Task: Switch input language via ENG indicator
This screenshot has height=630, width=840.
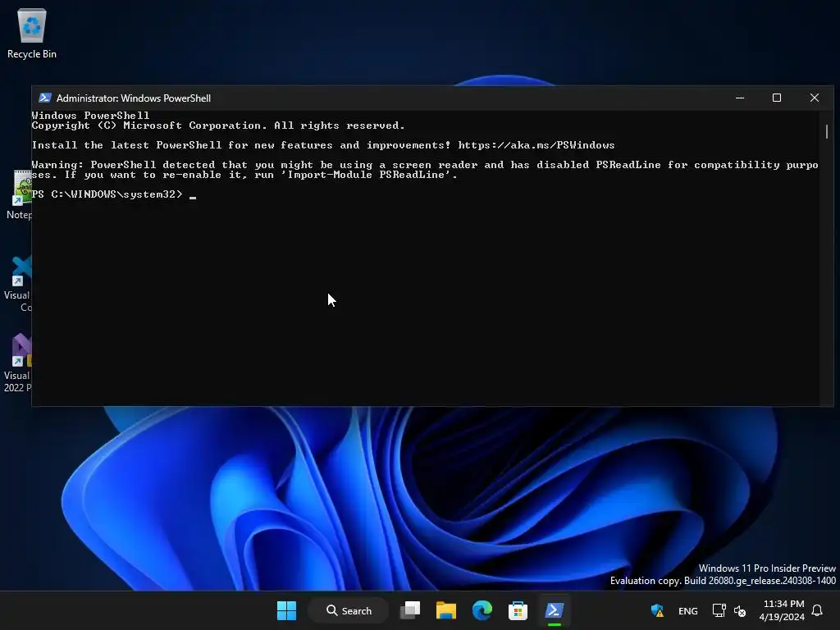Action: pyautogui.click(x=688, y=610)
